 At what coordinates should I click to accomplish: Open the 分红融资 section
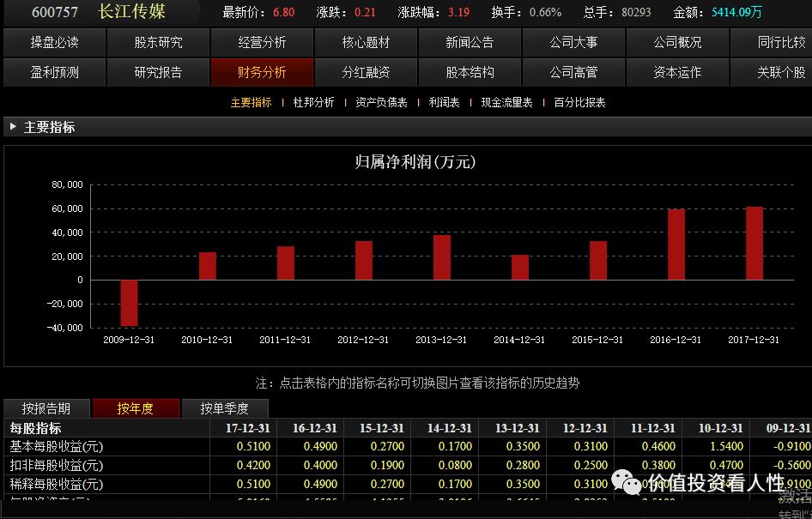(367, 72)
